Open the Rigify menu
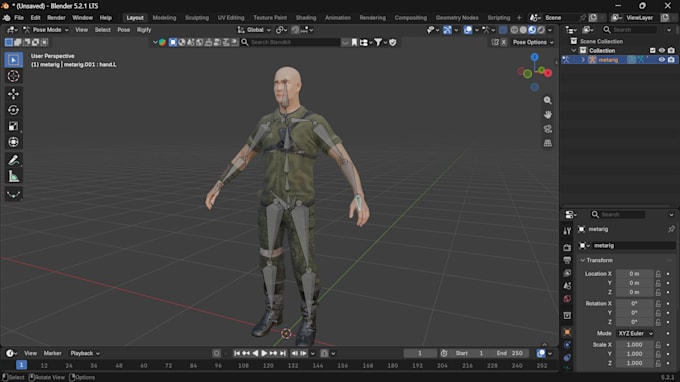 click(x=144, y=30)
